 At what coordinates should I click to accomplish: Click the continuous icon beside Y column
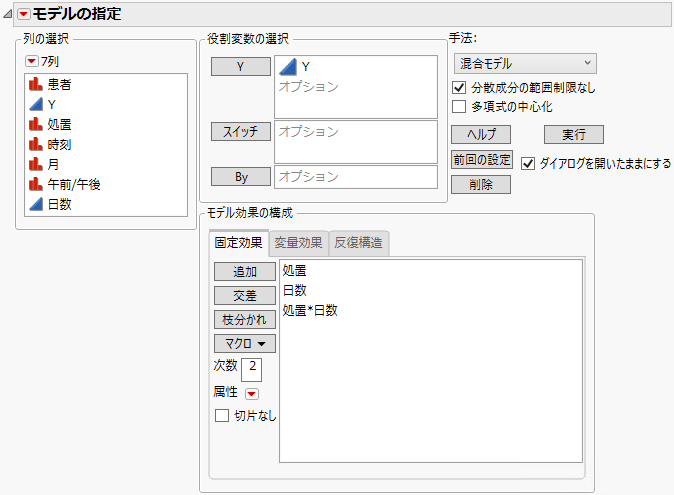point(35,105)
